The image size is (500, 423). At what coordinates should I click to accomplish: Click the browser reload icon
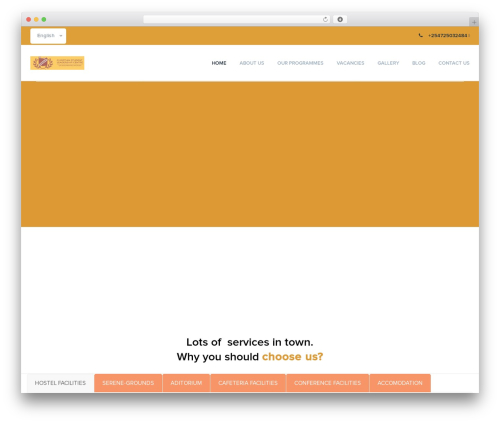pyautogui.click(x=325, y=20)
